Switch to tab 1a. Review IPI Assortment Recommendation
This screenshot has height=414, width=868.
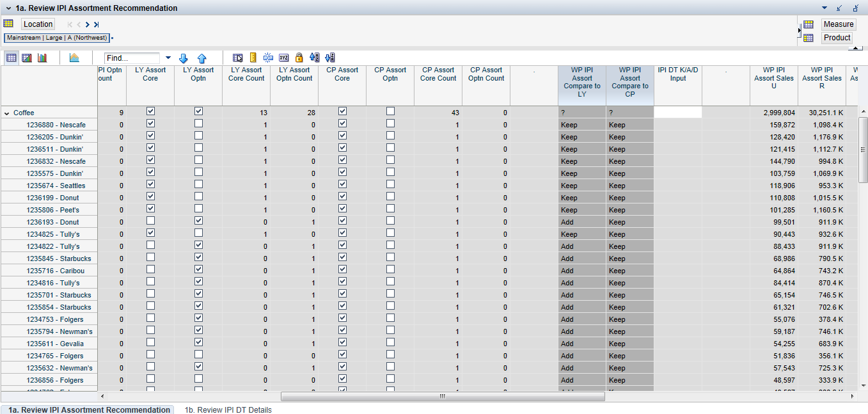89,410
